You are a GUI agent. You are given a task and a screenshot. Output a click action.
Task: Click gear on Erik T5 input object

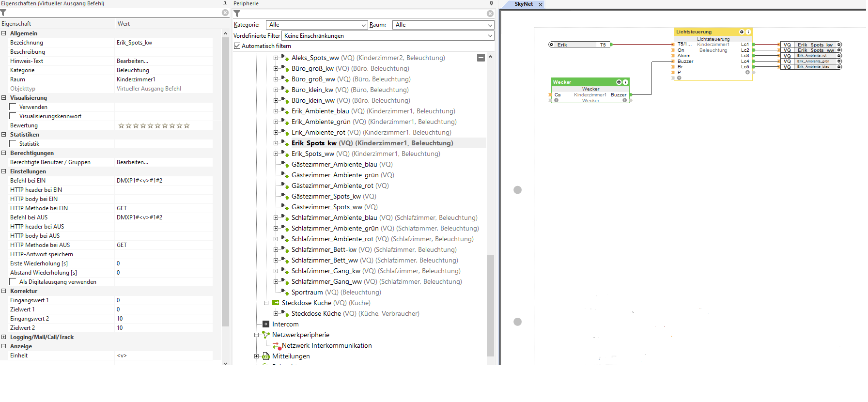(x=551, y=45)
